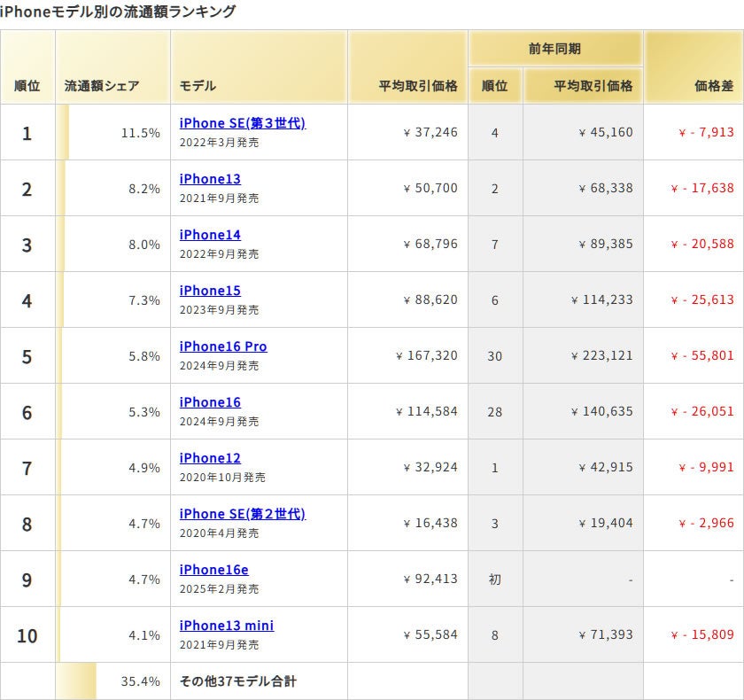Click the ¥ 88,620 average price
Viewport: 744px width, 700px height.
point(430,299)
